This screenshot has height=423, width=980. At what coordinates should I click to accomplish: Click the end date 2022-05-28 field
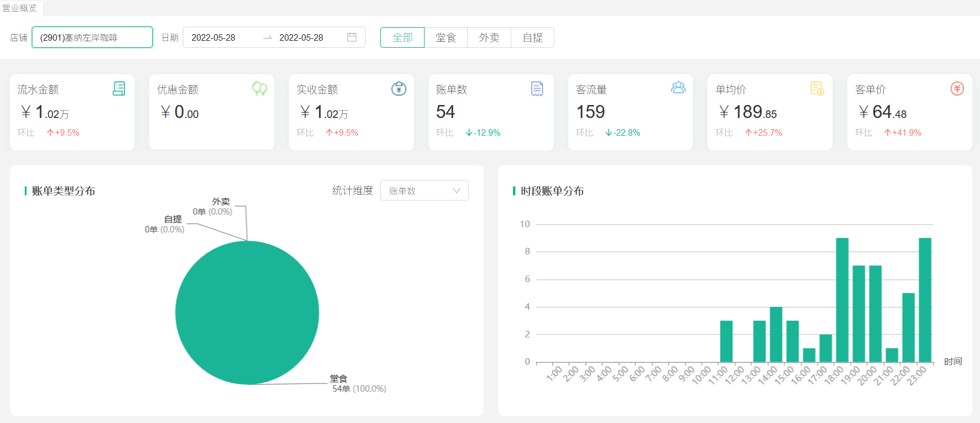coord(301,38)
